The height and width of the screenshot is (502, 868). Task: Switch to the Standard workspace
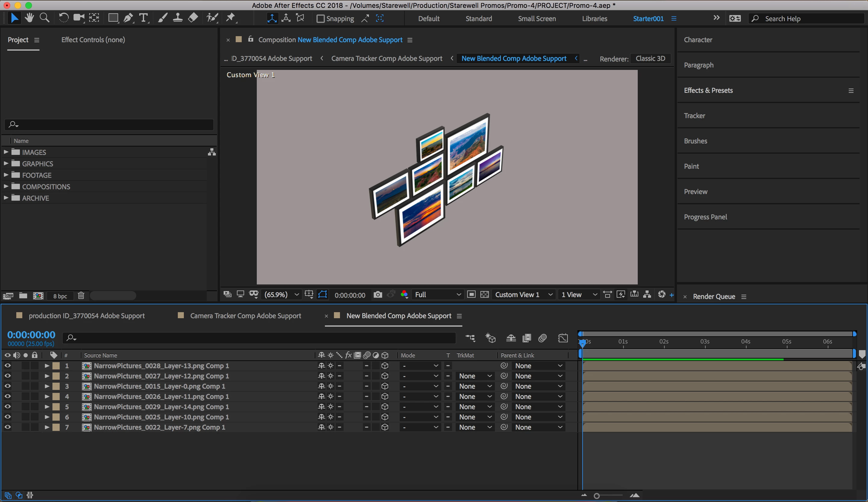click(478, 19)
